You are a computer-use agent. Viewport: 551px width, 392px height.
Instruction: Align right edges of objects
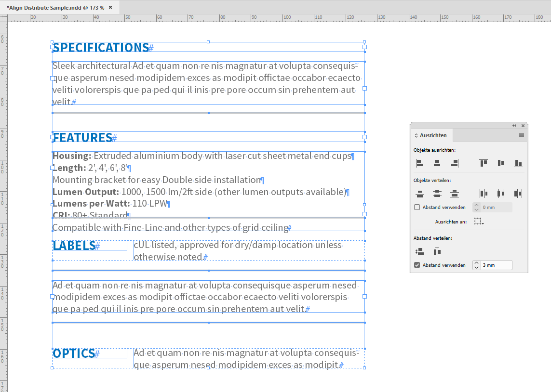(455, 163)
